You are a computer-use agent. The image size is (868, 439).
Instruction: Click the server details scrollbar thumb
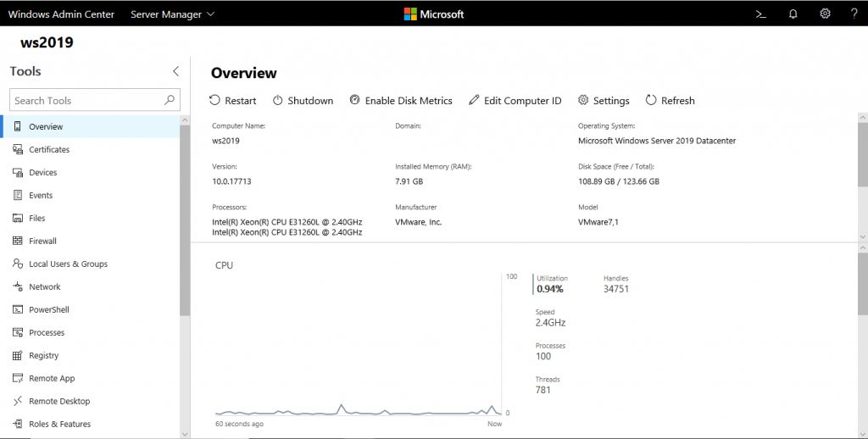point(862,155)
